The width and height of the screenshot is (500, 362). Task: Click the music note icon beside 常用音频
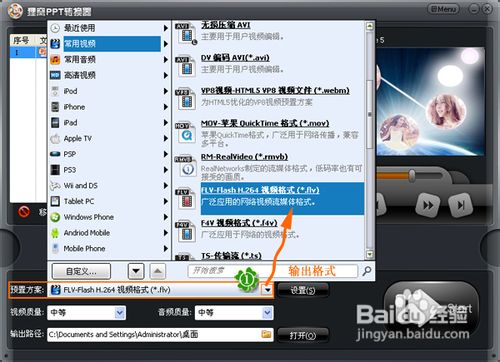point(55,60)
